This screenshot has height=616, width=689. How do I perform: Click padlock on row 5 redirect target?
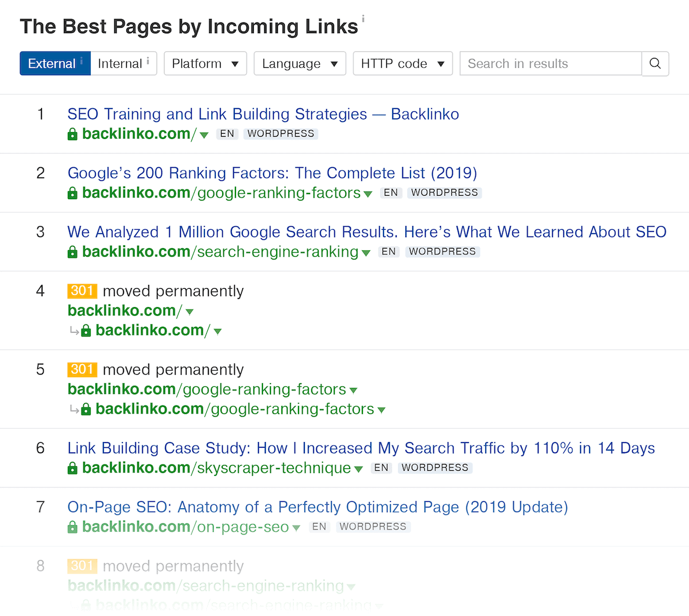86,409
